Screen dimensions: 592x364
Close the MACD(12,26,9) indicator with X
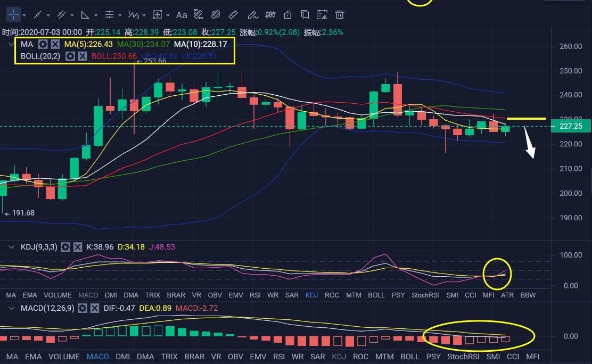click(95, 308)
